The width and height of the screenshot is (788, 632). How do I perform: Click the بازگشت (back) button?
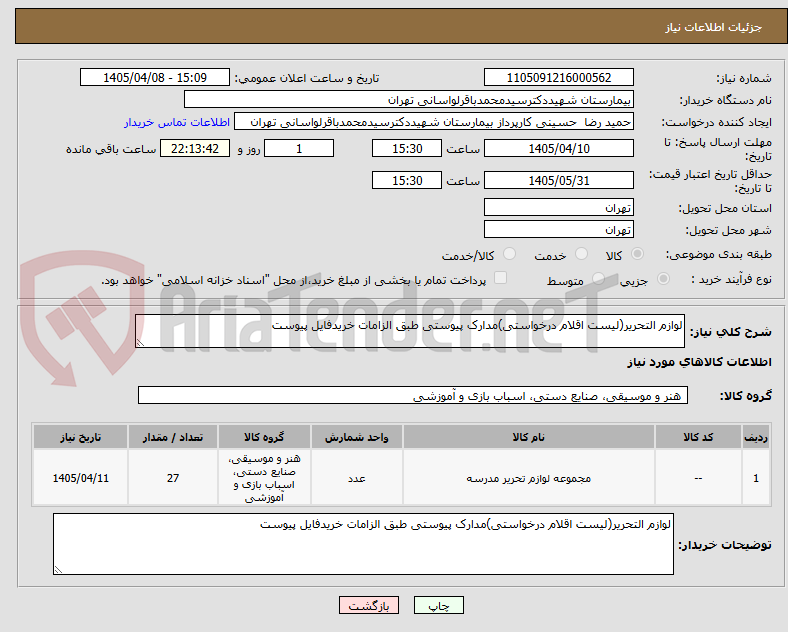[369, 605]
